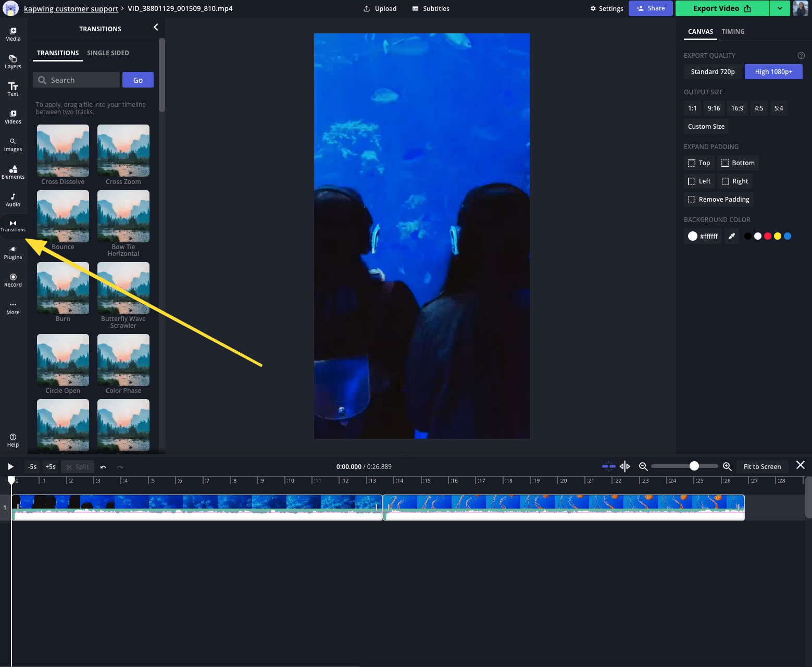Viewport: 812px width, 667px height.
Task: Expand the More options in sidebar
Action: click(13, 307)
